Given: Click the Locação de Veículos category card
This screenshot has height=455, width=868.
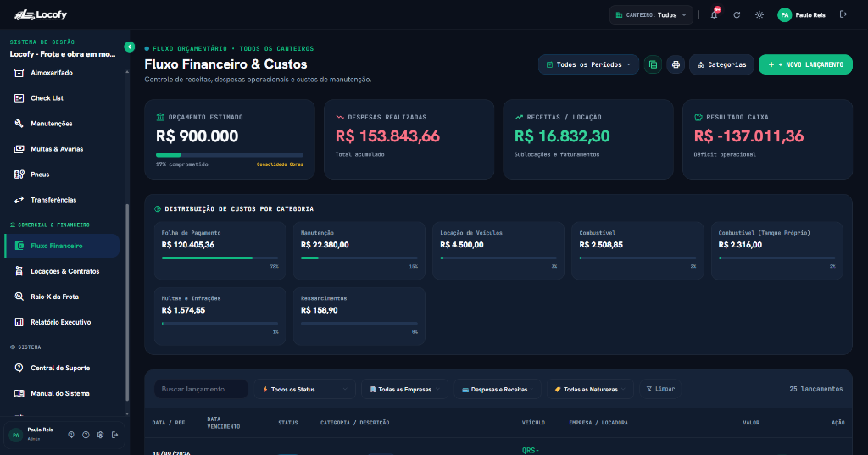Looking at the screenshot, I should [x=498, y=251].
